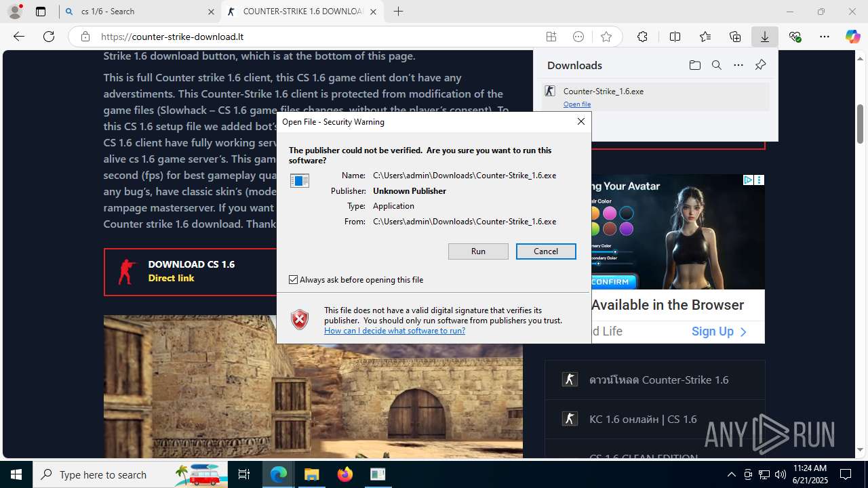Viewport: 868px width, 488px height.
Task: Open the Favorites list
Action: (705, 37)
